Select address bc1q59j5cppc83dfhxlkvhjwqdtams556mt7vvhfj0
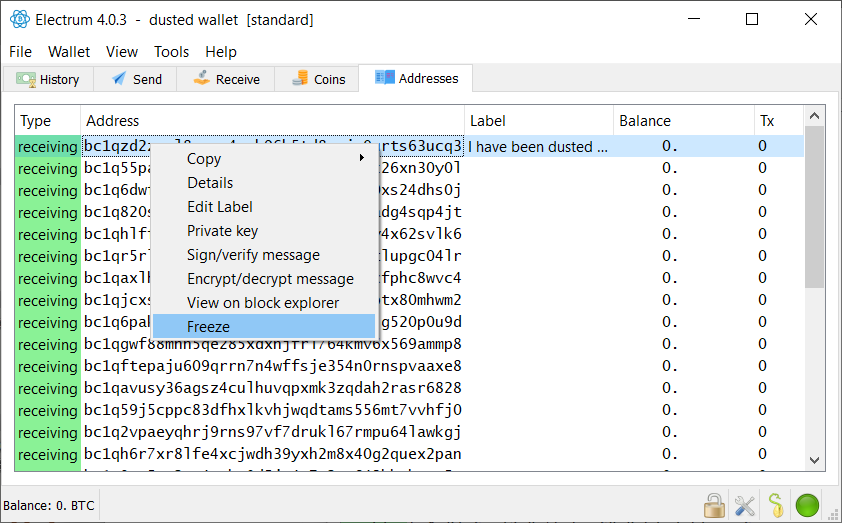The width and height of the screenshot is (842, 523). [x=272, y=410]
